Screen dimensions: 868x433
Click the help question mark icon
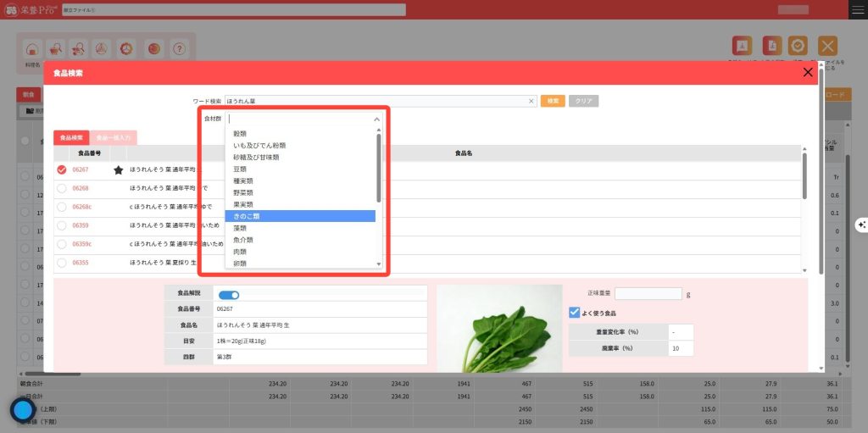[x=179, y=48]
